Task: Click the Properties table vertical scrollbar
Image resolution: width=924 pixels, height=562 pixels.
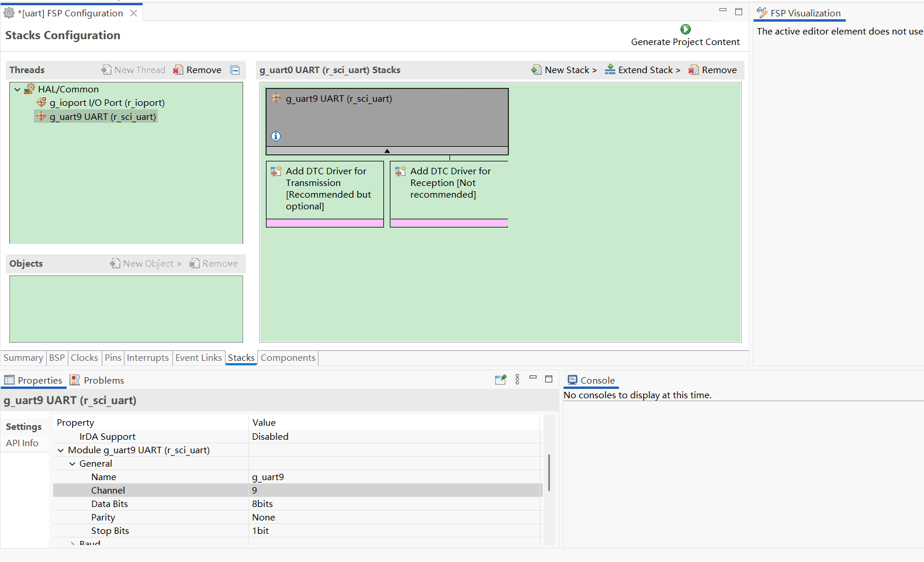Action: [549, 473]
